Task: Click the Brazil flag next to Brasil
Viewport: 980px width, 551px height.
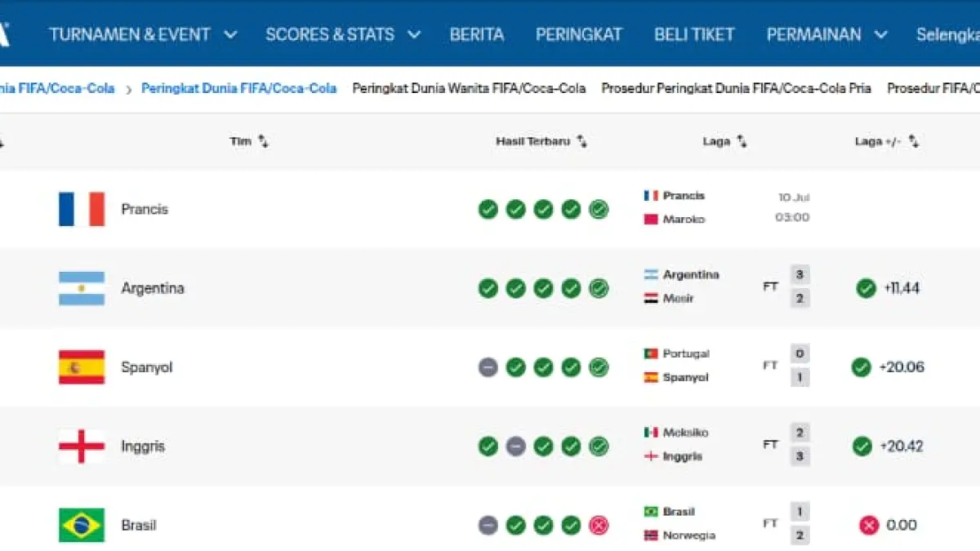Action: click(x=82, y=525)
